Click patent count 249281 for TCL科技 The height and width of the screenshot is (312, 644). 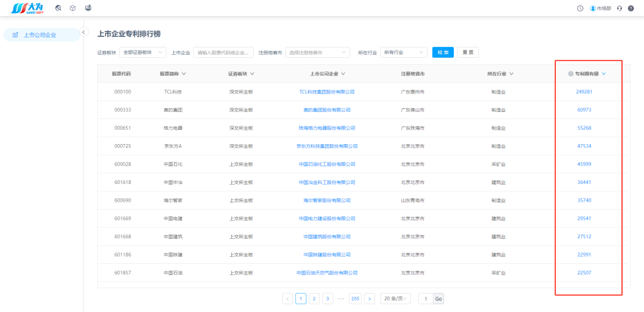coord(584,92)
